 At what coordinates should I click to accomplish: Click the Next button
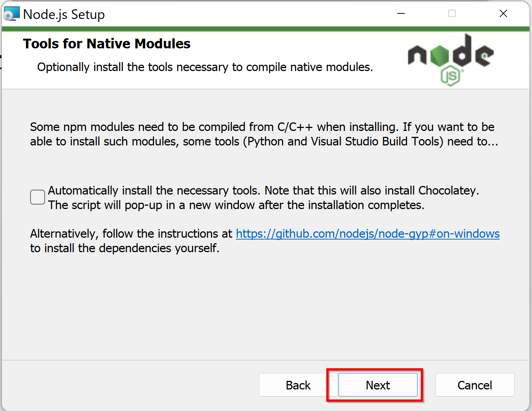click(378, 385)
